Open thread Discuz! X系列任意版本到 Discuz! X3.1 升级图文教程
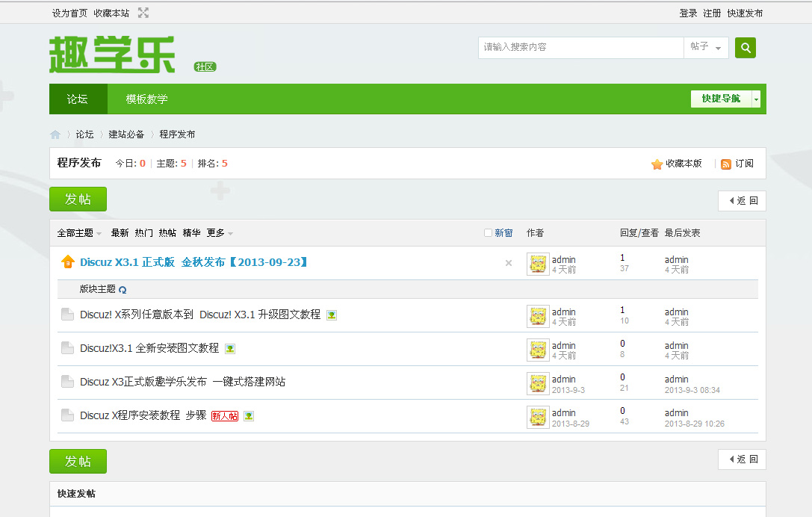The image size is (812, 517). (200, 315)
